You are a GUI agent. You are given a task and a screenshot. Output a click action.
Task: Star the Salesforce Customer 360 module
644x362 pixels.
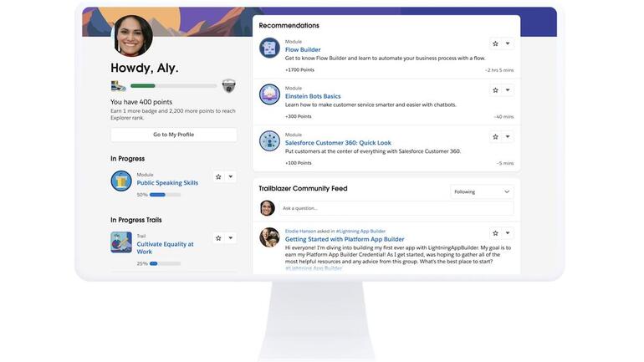(x=495, y=136)
